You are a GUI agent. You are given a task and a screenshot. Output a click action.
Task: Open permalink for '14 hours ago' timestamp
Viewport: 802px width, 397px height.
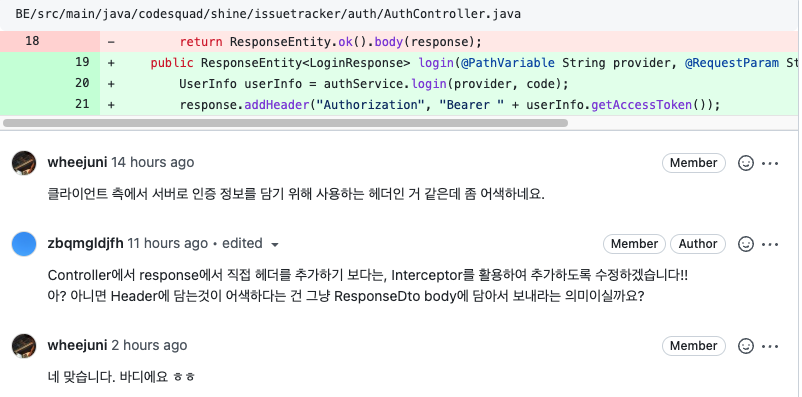click(x=152, y=163)
